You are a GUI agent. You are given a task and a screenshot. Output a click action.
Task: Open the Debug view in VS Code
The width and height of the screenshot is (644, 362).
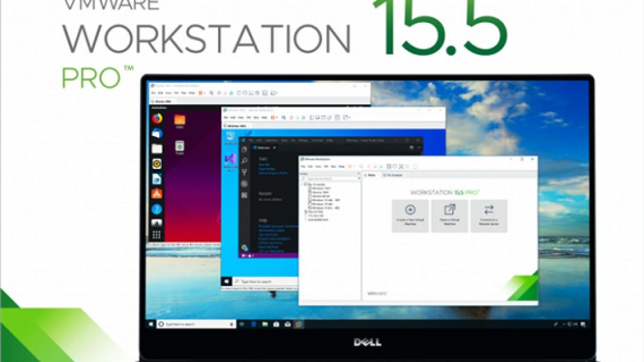coord(244,184)
